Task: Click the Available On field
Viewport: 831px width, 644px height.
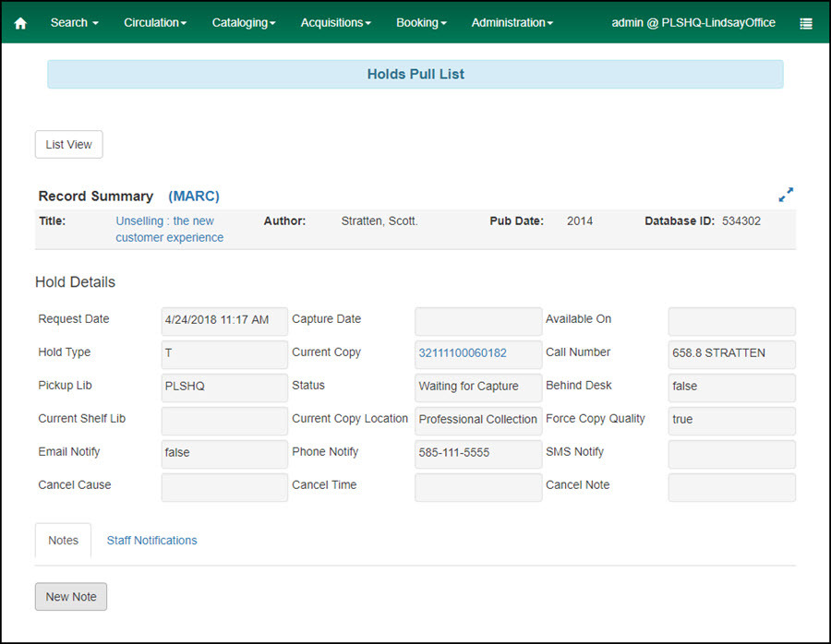Action: pos(731,321)
